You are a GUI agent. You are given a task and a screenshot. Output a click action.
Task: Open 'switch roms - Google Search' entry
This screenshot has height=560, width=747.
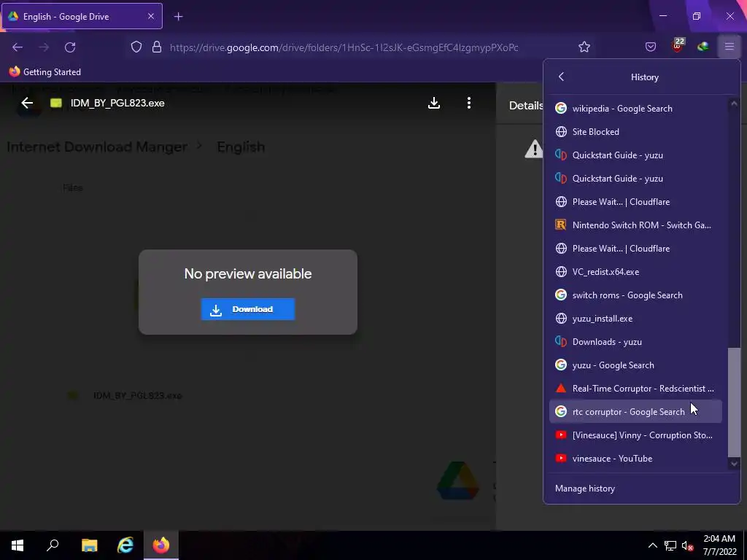click(x=635, y=295)
